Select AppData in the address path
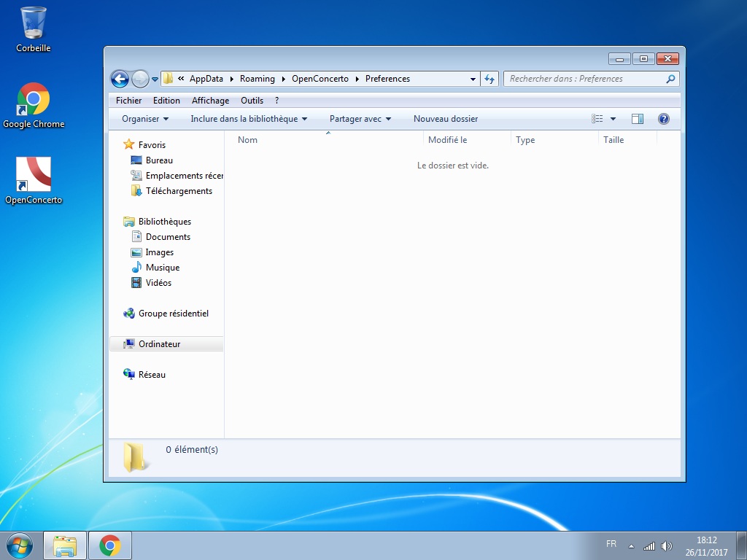Screen dimensions: 747x560 pyautogui.click(x=206, y=79)
